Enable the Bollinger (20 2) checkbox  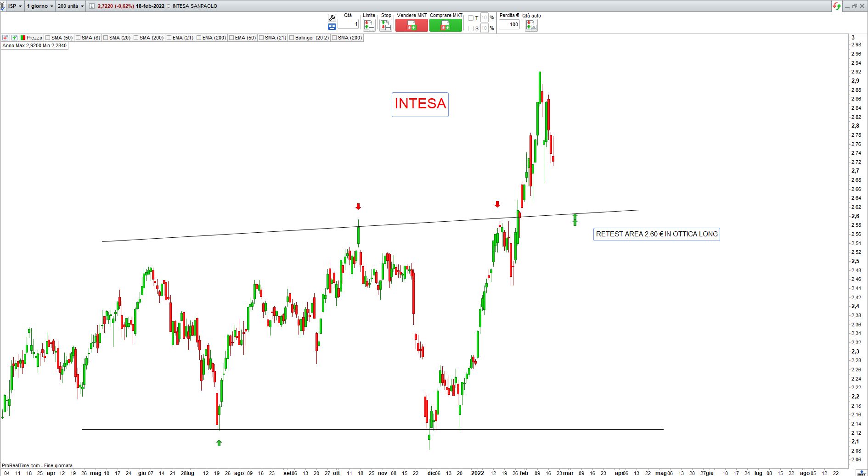[292, 38]
